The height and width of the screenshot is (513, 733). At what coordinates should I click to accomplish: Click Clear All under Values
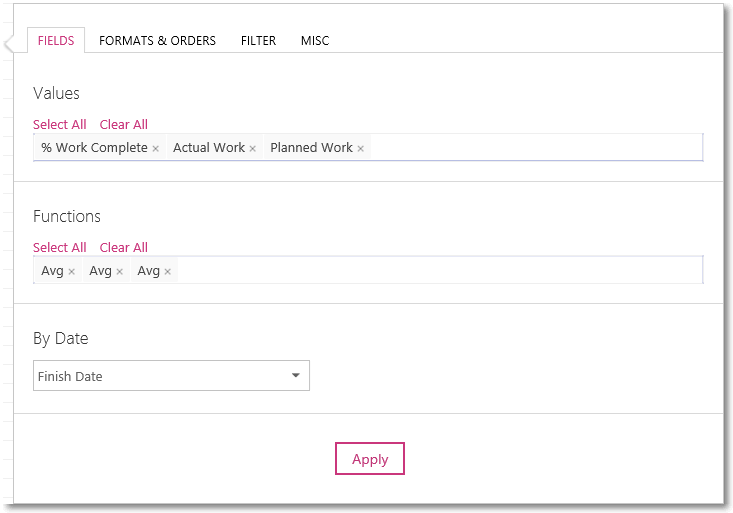coord(123,124)
